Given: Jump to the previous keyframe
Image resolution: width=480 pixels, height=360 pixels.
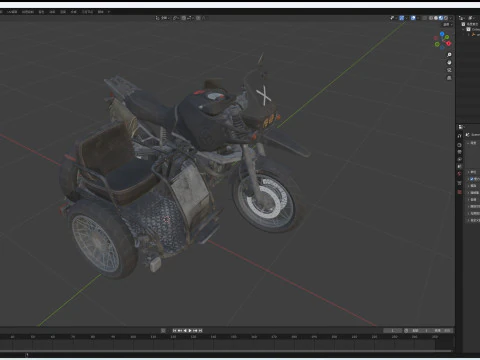Looking at the screenshot, I should (180, 331).
